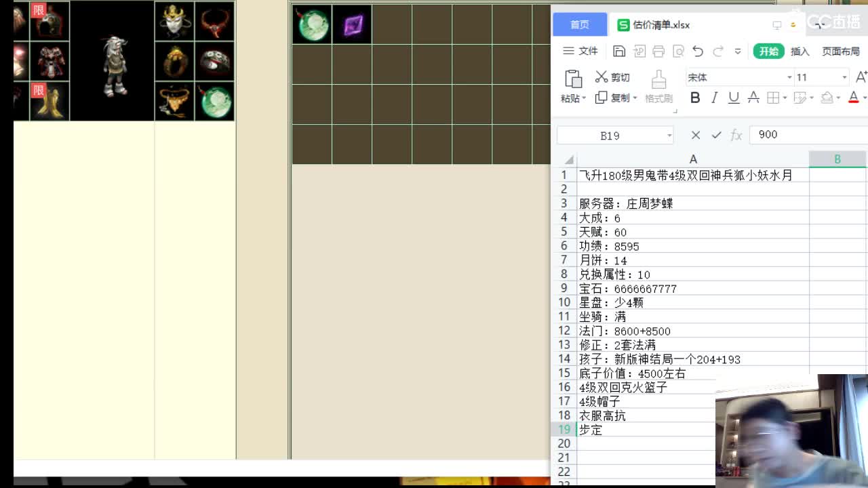This screenshot has width=868, height=488.
Task: Select the 页面布局 ribbon tab
Action: (x=841, y=52)
